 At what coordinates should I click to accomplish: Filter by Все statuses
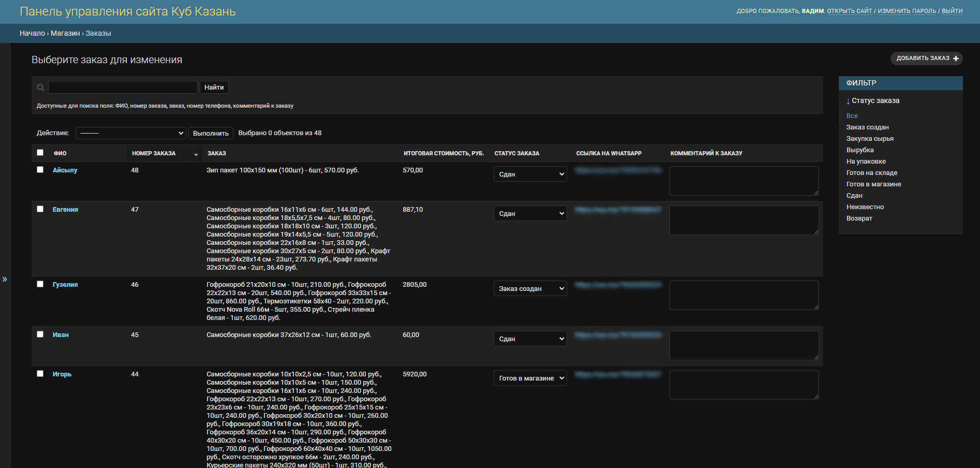[x=852, y=116]
